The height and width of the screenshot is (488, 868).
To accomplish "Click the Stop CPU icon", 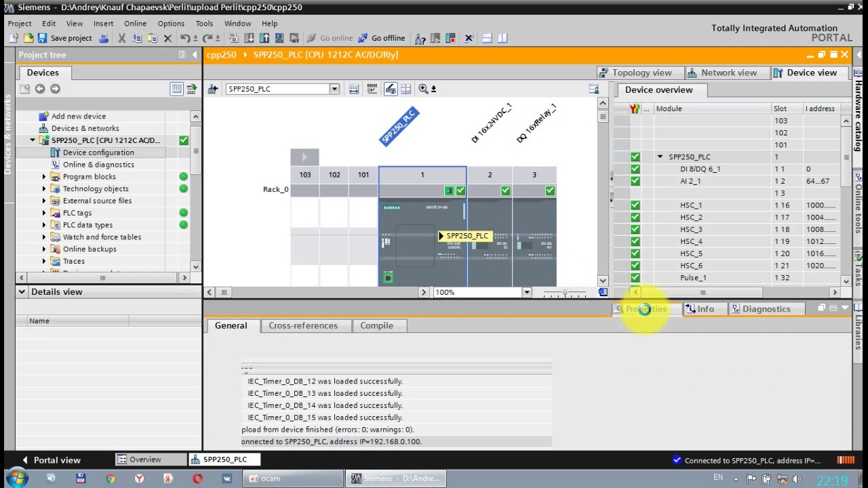I will tap(450, 39).
